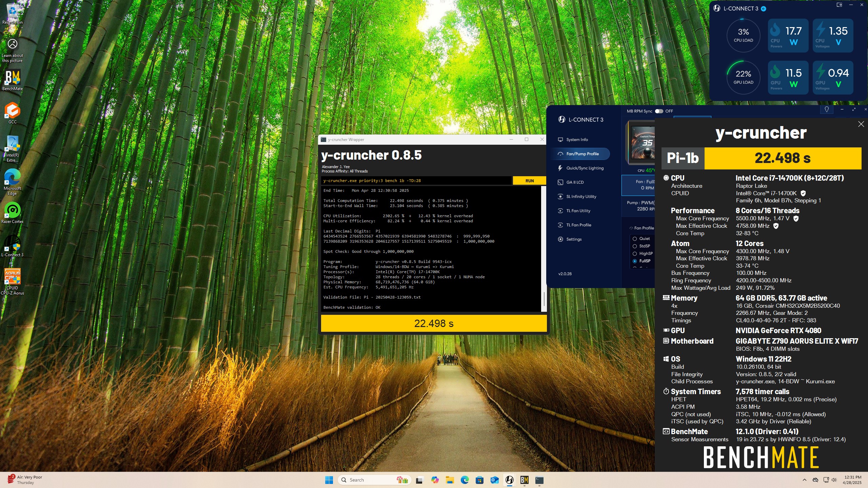Click the v2.0.28 version label

point(565,274)
